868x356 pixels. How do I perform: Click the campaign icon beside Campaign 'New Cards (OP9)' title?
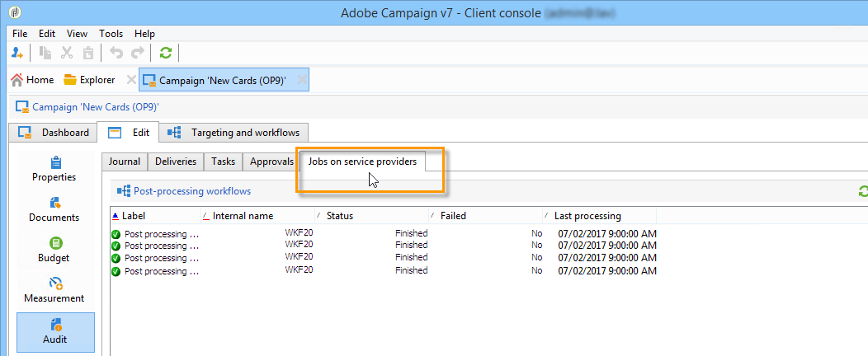coord(22,106)
